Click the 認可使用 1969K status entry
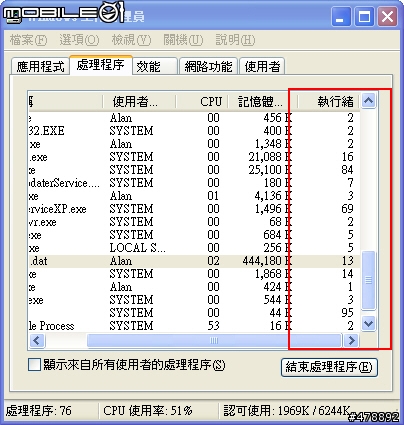 [287, 411]
